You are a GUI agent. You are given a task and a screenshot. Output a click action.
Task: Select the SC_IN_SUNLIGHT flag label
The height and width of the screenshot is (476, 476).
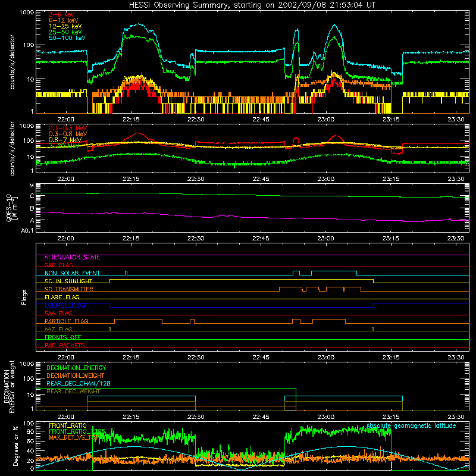(x=68, y=281)
